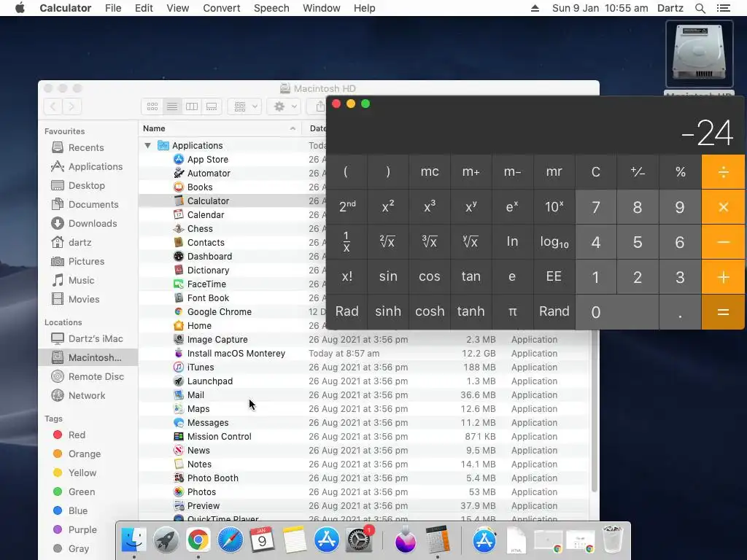Image resolution: width=747 pixels, height=560 pixels.
Task: Click the x squared key
Action: (388, 207)
